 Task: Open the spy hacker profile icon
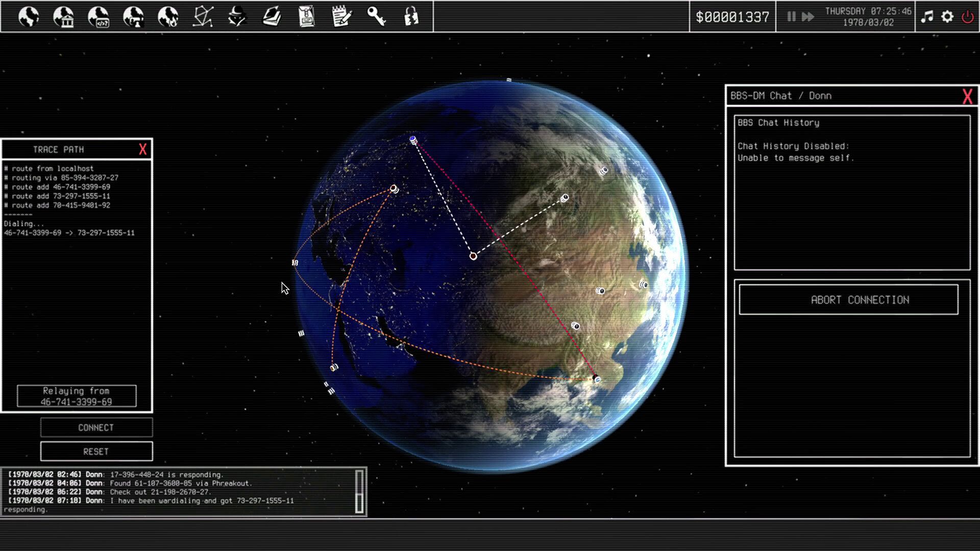(x=237, y=17)
